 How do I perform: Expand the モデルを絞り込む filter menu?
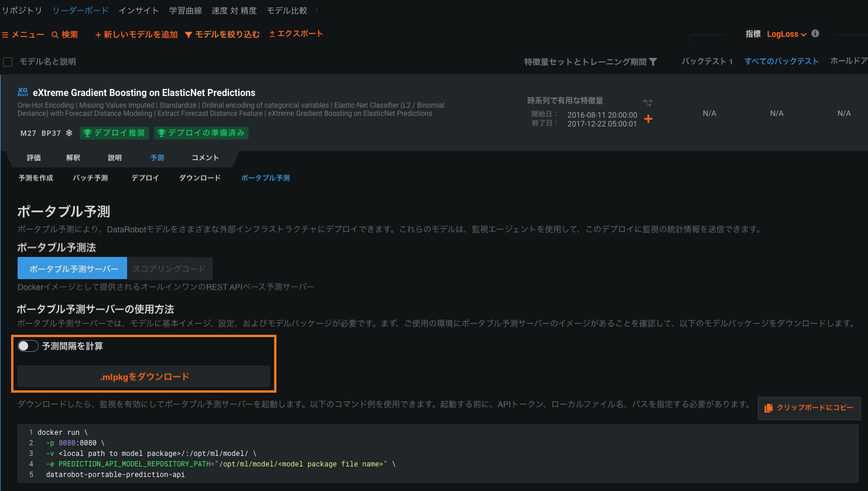point(222,35)
